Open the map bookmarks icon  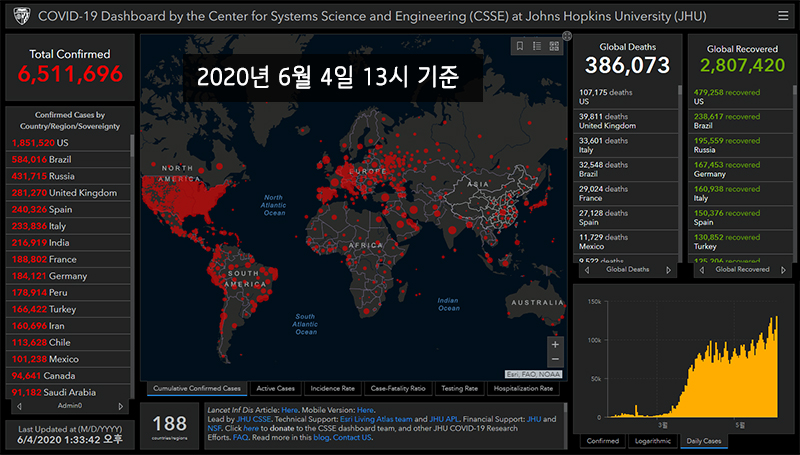(x=520, y=46)
